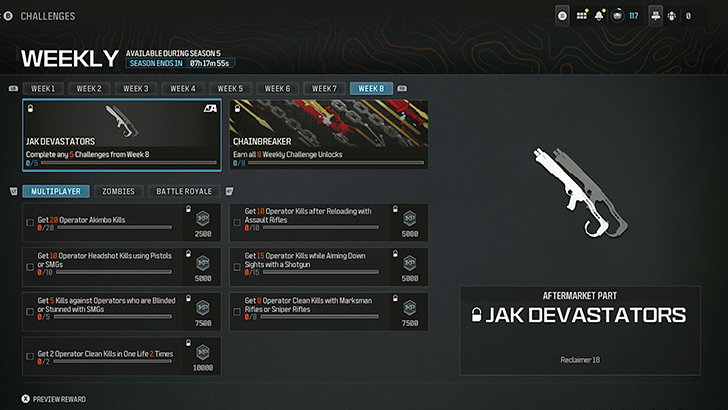Click the Season Ends In countdown timer
728x410 pixels.
[181, 63]
